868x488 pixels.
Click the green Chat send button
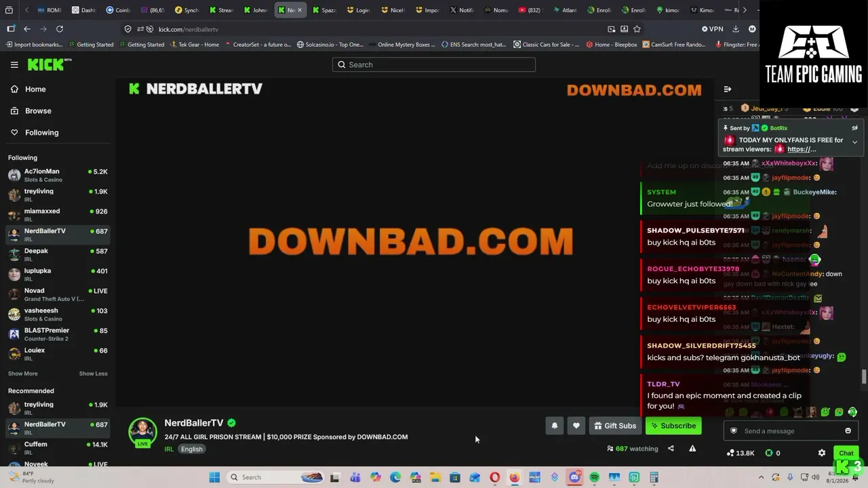pyautogui.click(x=846, y=453)
